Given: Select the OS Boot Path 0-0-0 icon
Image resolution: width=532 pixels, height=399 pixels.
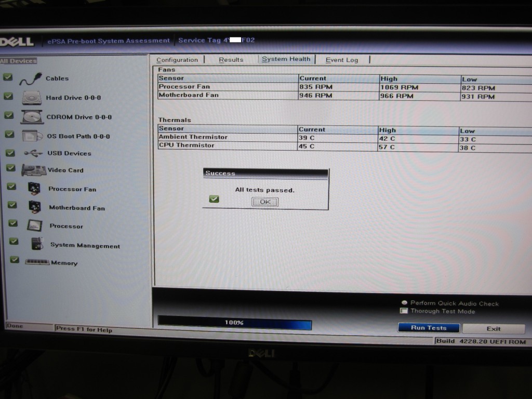Looking at the screenshot, I should [x=32, y=136].
